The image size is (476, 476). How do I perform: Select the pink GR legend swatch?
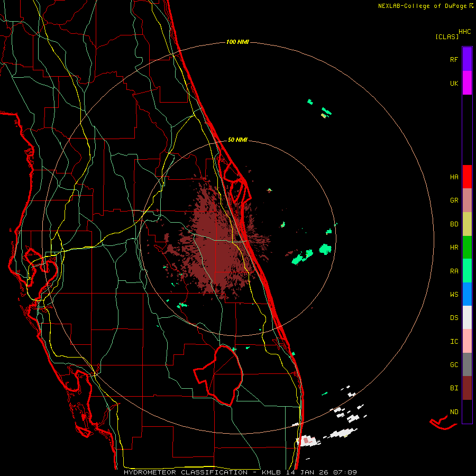(467, 200)
